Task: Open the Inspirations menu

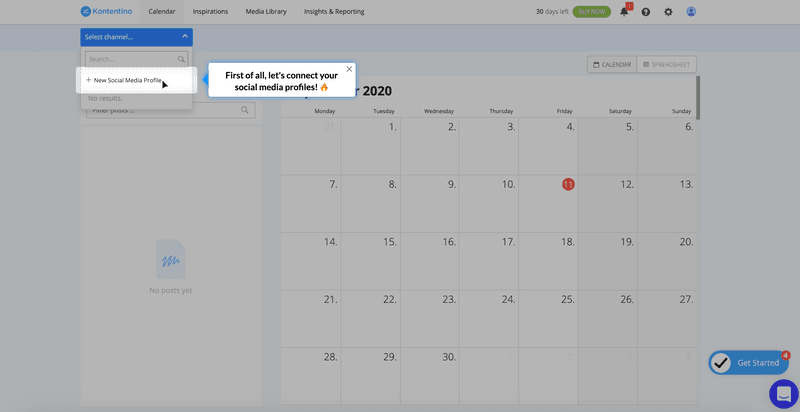Action: click(x=209, y=12)
